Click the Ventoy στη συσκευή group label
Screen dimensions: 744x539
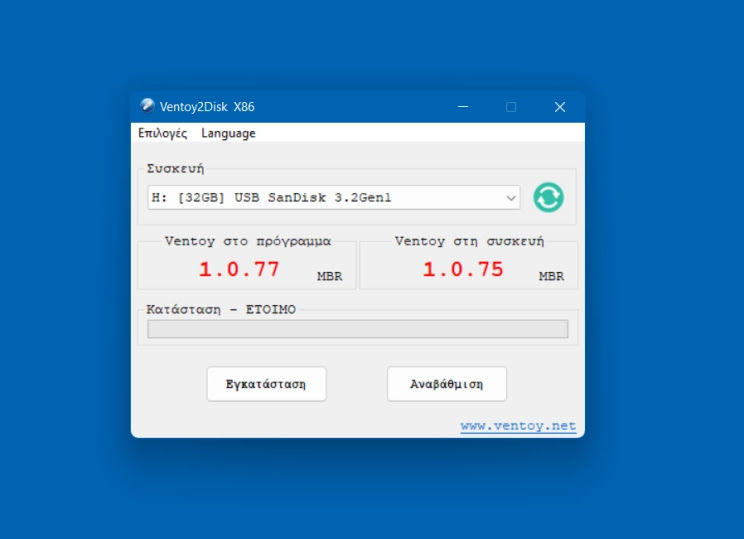[x=469, y=241]
